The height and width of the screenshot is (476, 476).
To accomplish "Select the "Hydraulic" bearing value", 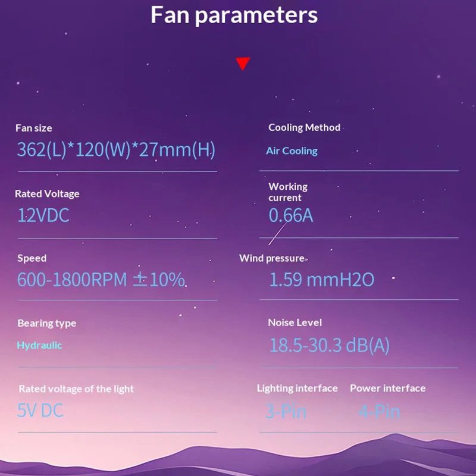I will tap(39, 345).
